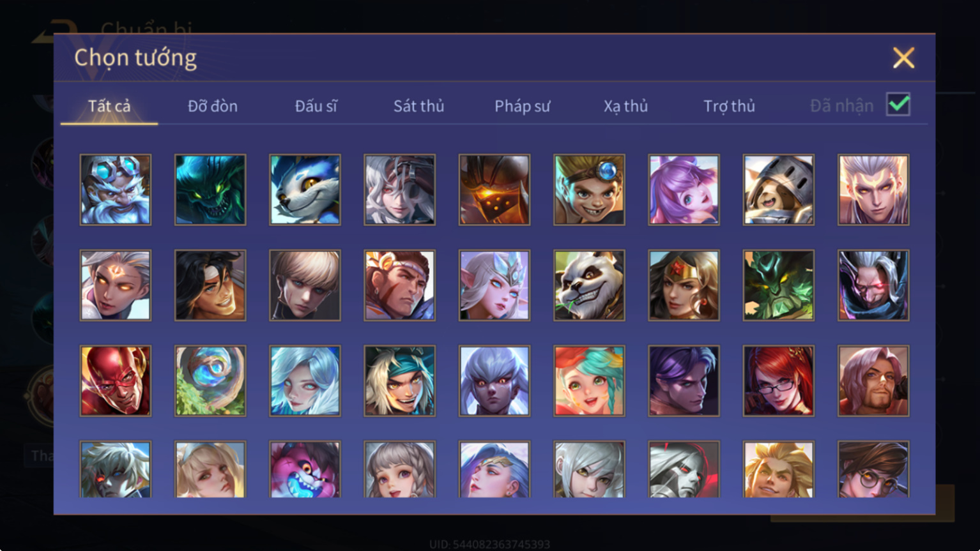Switch to the Trợ thủ tab
Viewport: 980px width, 551px height.
(x=729, y=106)
